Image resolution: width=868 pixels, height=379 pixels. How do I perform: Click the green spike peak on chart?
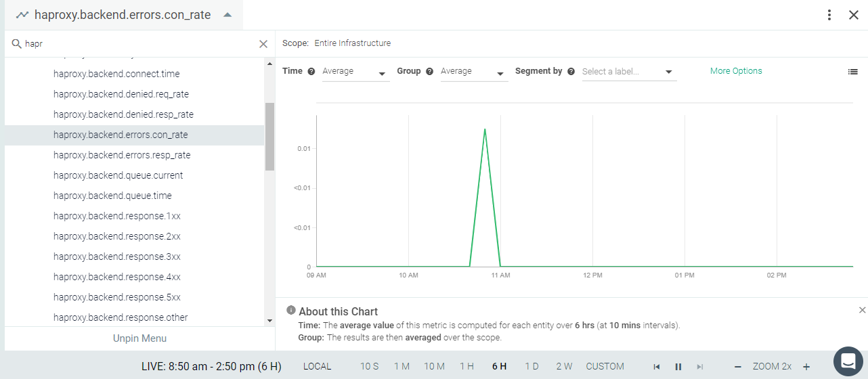tap(485, 129)
